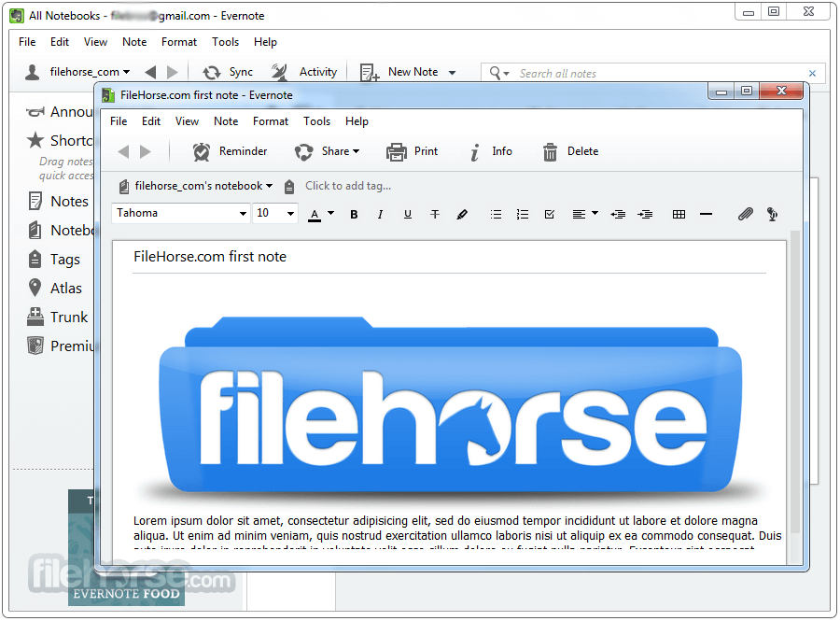Insert a horizontal rule
840x621 pixels.
(707, 215)
